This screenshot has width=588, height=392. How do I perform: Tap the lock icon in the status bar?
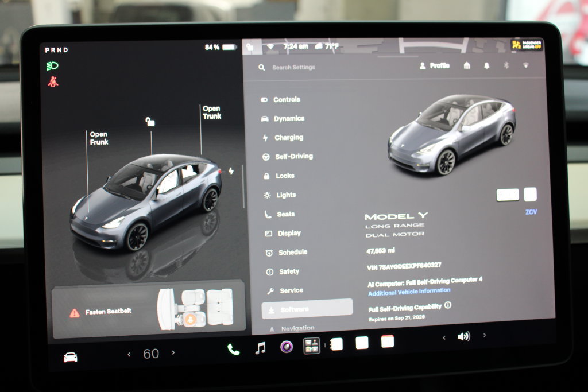tap(250, 47)
